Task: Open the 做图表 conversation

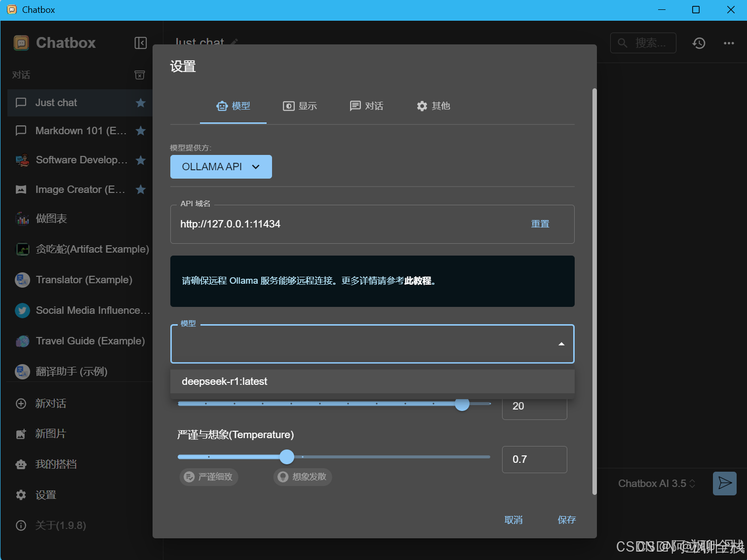Action: (x=80, y=219)
